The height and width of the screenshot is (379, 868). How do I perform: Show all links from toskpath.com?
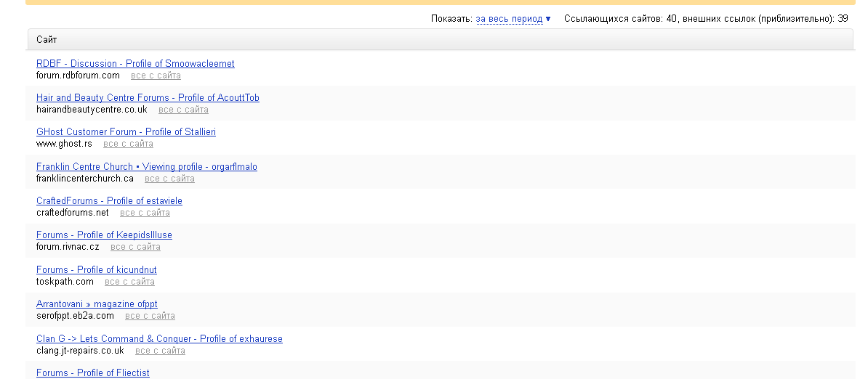pyautogui.click(x=129, y=282)
